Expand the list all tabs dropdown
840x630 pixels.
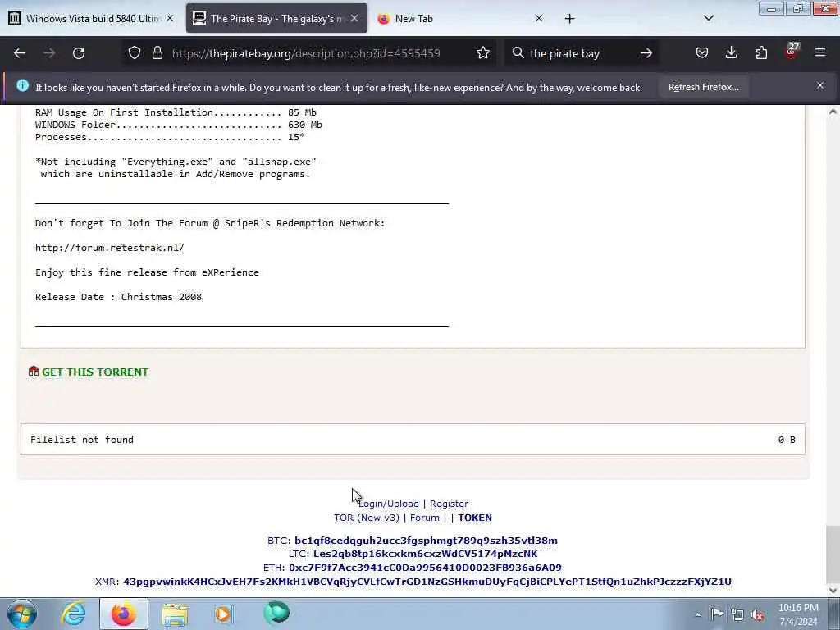[x=708, y=18]
